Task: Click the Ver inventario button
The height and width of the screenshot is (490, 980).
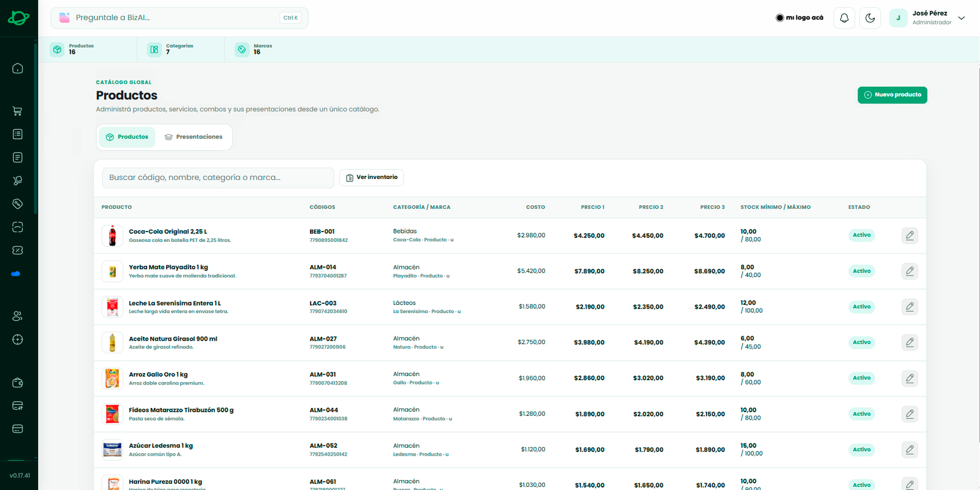Action: click(371, 178)
